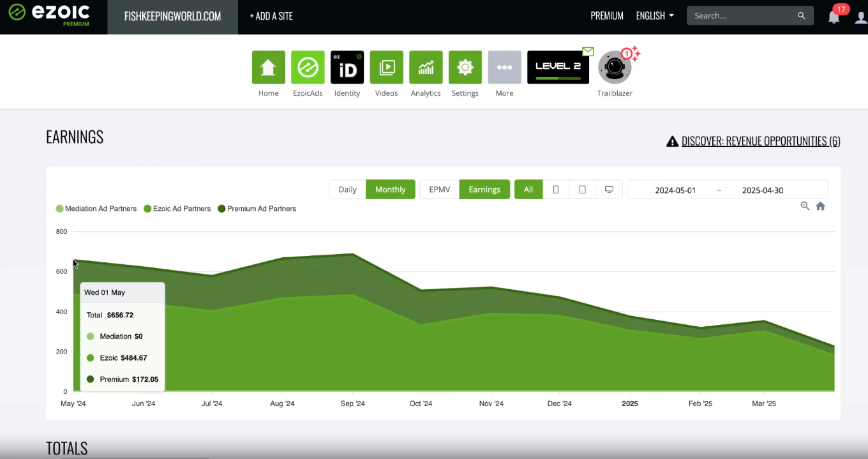This screenshot has height=459, width=868.
Task: Open the Identity iD icon
Action: [x=347, y=67]
